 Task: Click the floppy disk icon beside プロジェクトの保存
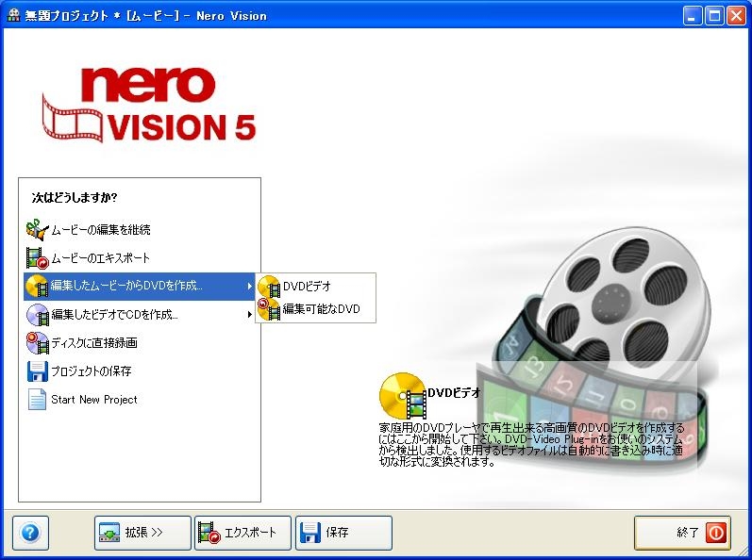click(x=38, y=371)
